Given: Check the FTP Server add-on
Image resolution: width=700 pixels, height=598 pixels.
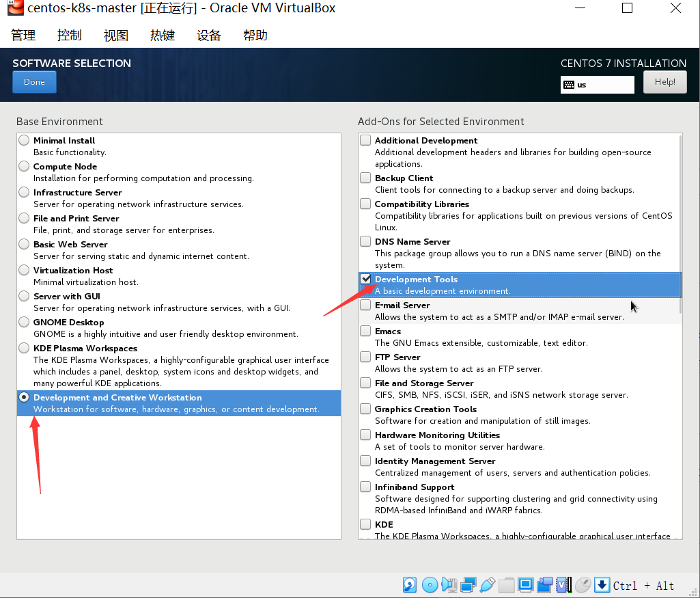Looking at the screenshot, I should (x=365, y=357).
